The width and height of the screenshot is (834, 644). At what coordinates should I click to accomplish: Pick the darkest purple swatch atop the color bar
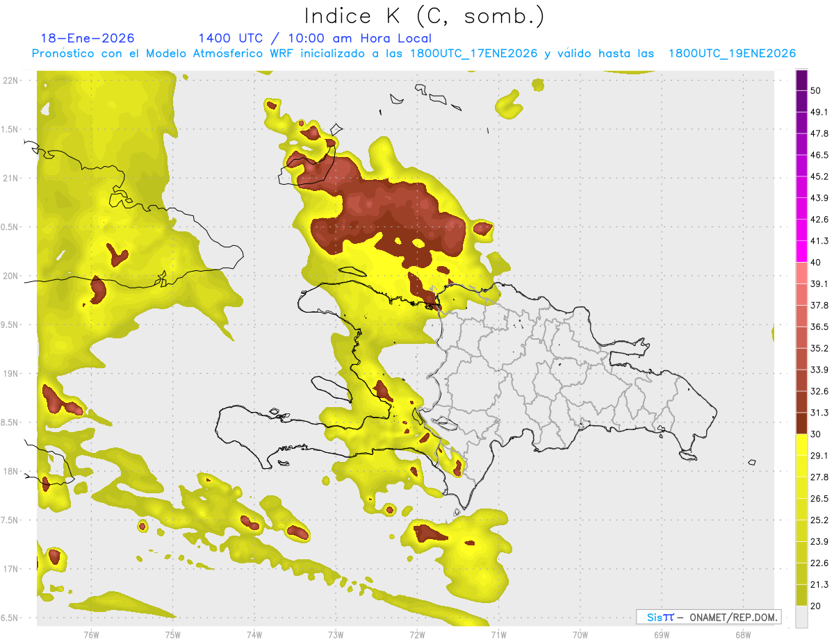tap(801, 81)
